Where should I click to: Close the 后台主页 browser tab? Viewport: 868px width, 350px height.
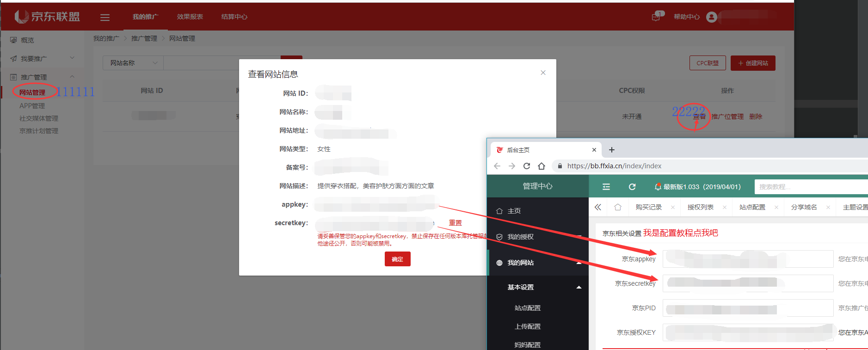click(x=594, y=150)
